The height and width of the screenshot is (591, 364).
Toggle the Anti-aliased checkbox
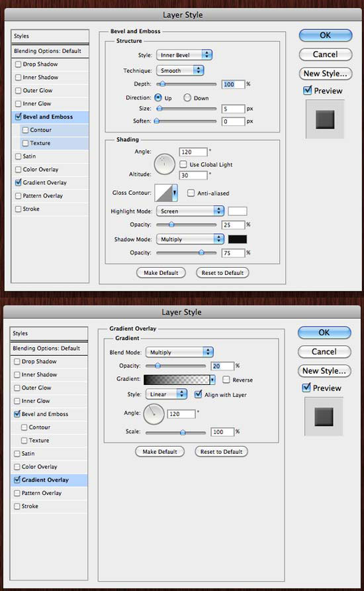click(x=191, y=193)
